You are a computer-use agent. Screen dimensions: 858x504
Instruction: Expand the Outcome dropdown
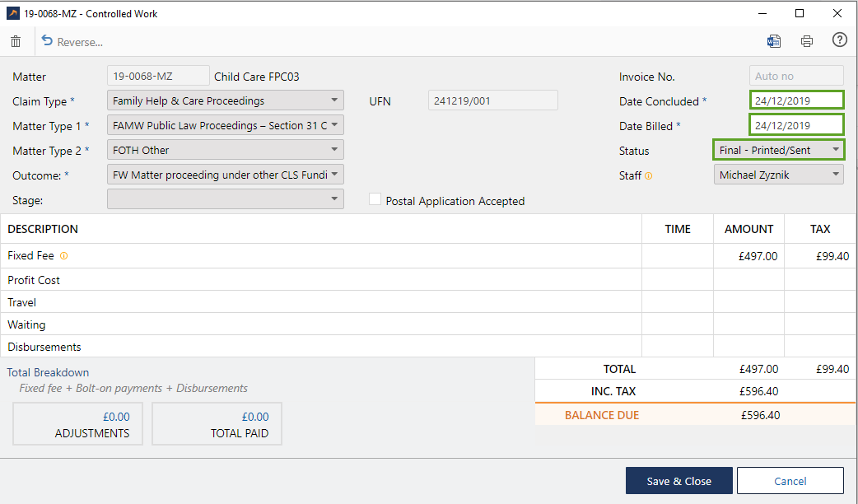coord(226,175)
